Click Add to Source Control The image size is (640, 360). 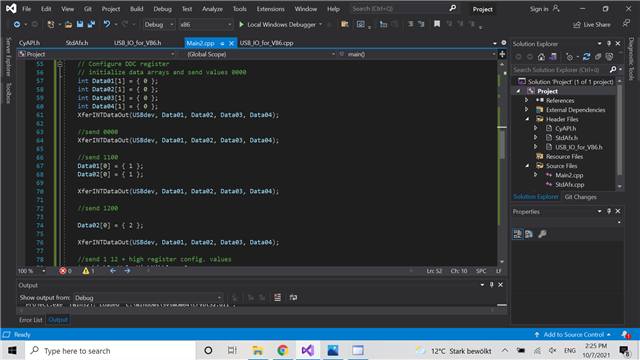[573, 334]
